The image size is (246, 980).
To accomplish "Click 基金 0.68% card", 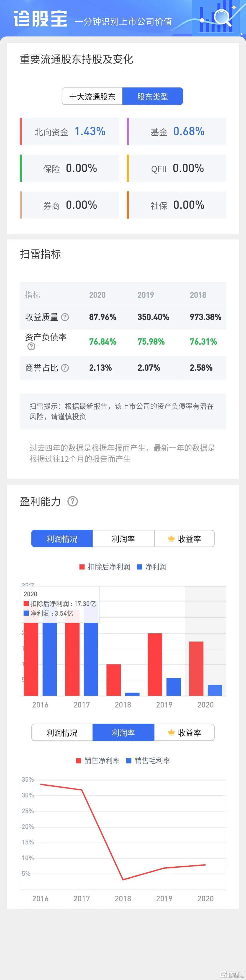I will click(x=177, y=131).
